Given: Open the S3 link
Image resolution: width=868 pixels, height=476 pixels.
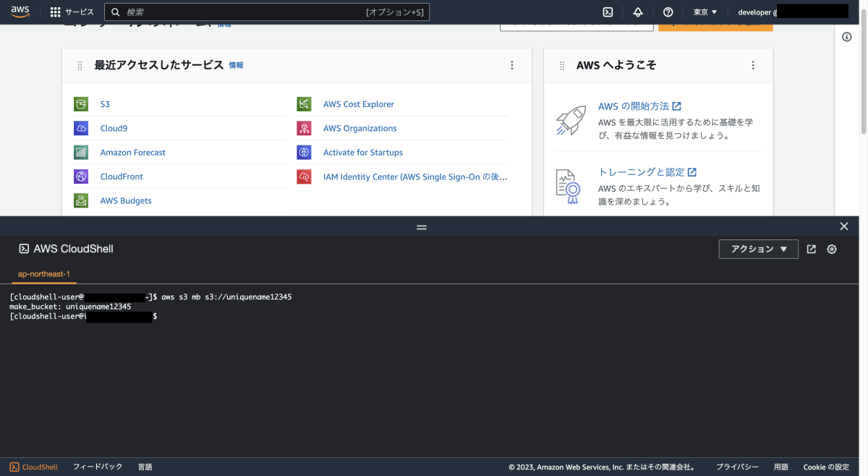Looking at the screenshot, I should point(105,104).
